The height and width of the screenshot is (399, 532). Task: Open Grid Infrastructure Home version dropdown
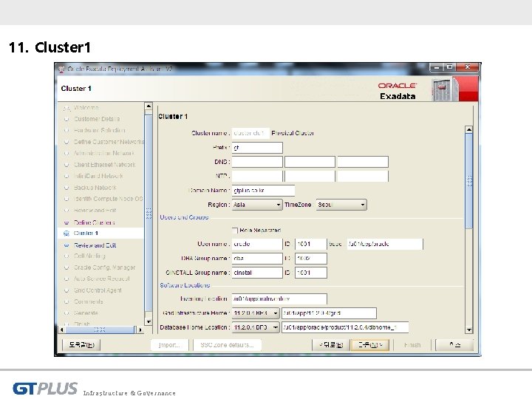(x=256, y=313)
